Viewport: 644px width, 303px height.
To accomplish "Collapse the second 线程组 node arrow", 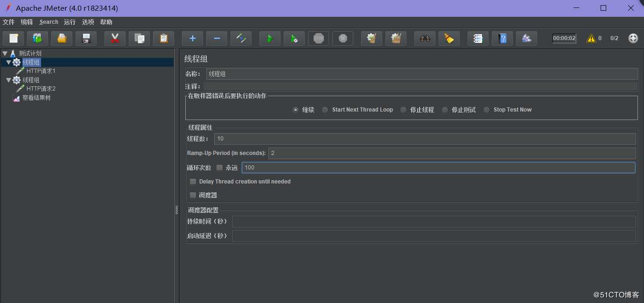I will point(8,80).
